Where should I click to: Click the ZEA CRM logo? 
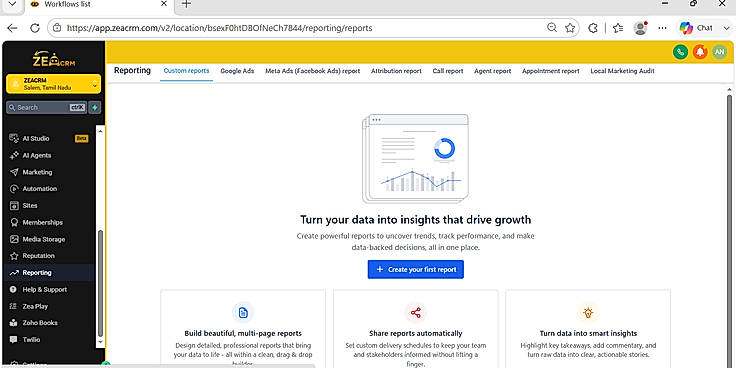(54, 59)
